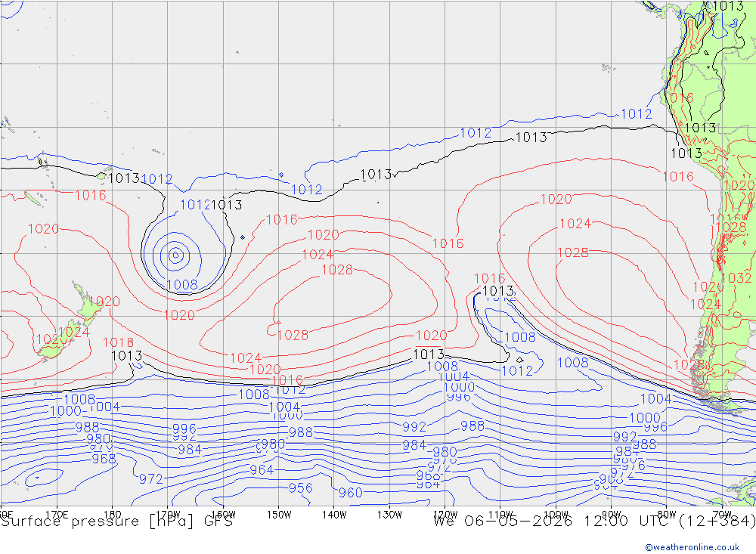
Task: Click the 120W longitude label
Action: coord(445,515)
